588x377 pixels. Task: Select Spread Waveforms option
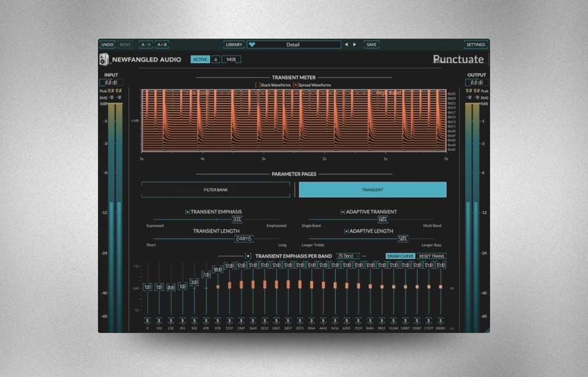295,85
